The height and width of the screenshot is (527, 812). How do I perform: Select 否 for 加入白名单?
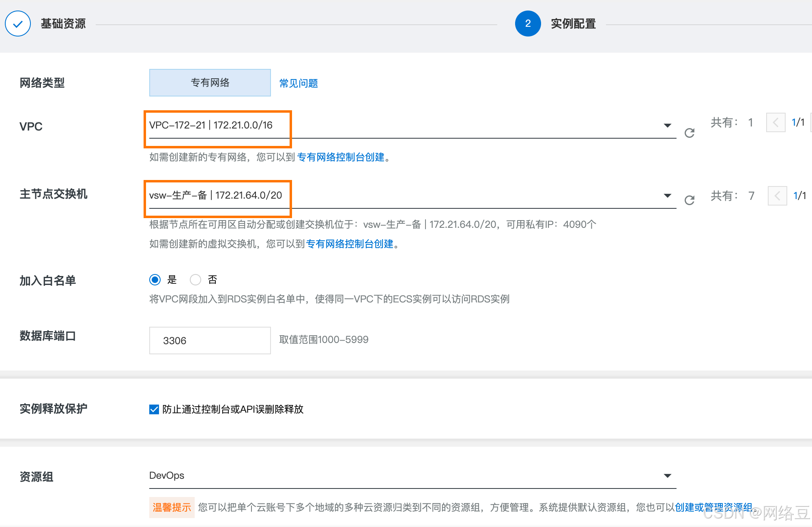(x=195, y=280)
